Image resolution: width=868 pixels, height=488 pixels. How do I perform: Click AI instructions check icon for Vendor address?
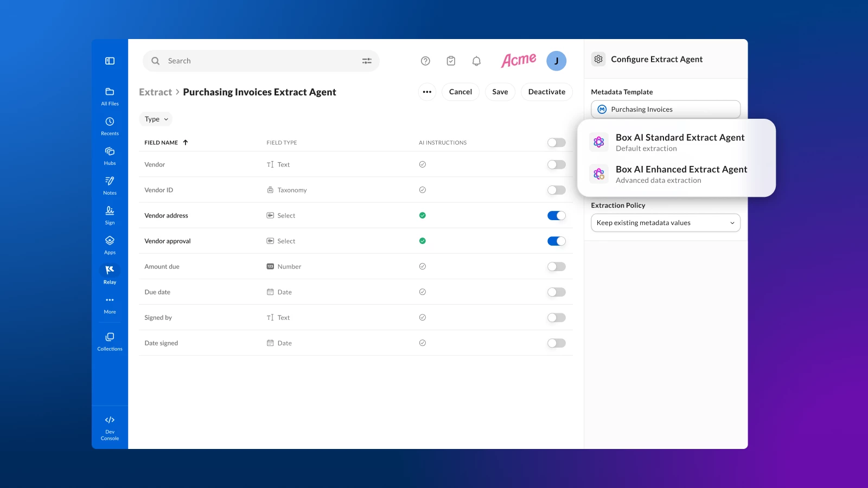coord(423,215)
